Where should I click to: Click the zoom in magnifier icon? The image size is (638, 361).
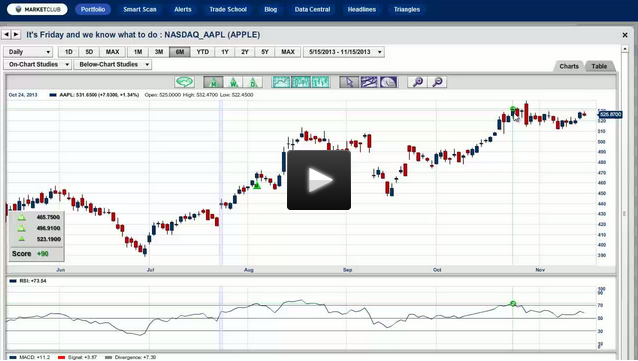[417, 82]
